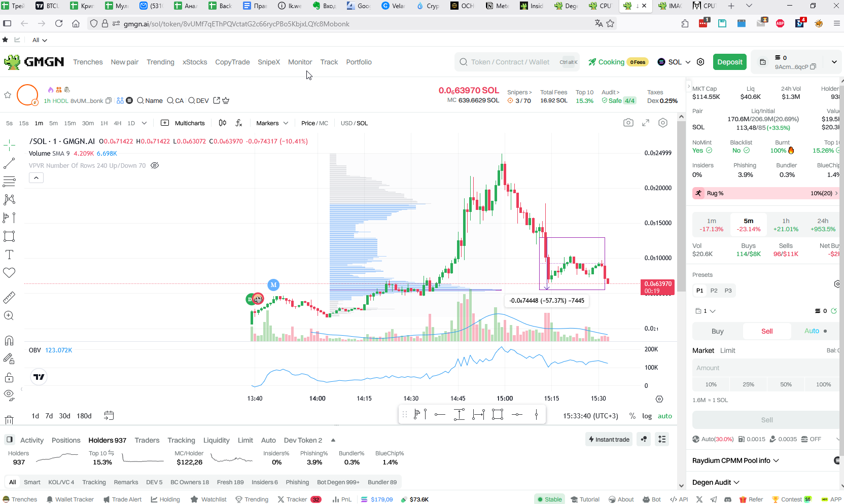Switch to Sell tab in trade panel
The image size is (844, 504).
point(767,331)
